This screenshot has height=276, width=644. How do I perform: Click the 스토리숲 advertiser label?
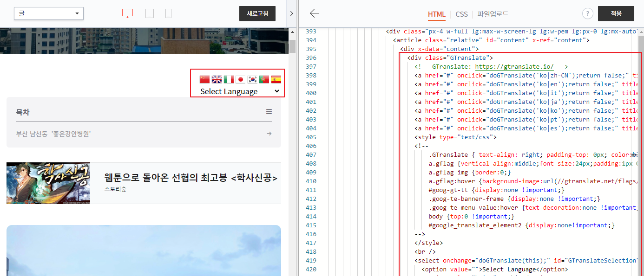[x=116, y=189]
